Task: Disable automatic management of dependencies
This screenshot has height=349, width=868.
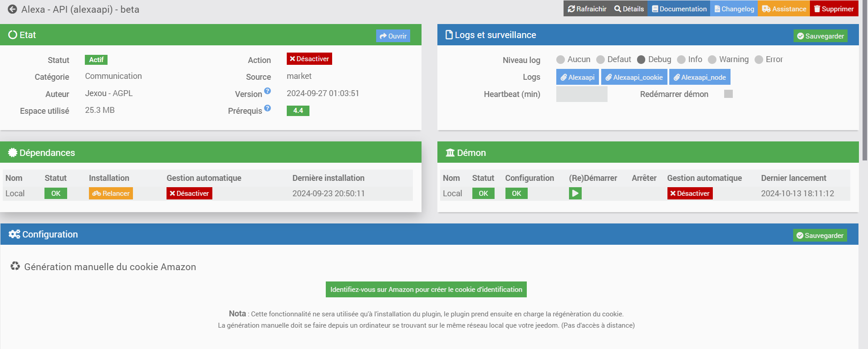Action: pyautogui.click(x=189, y=194)
